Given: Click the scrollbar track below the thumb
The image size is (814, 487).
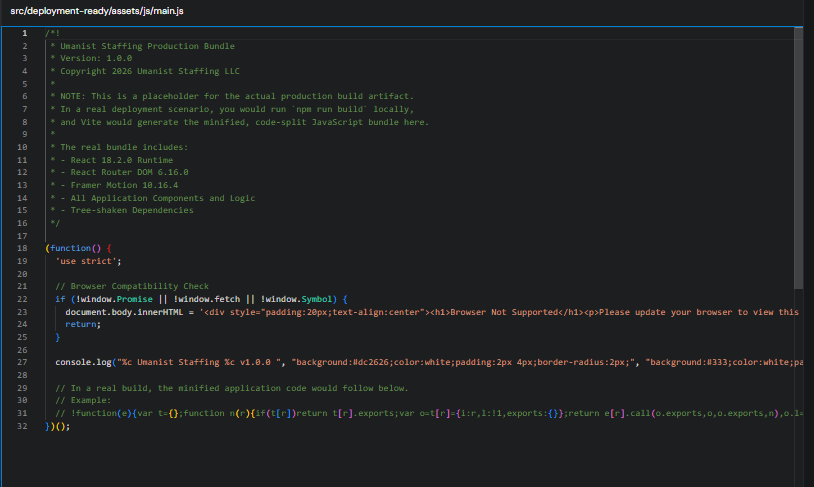Looking at the screenshot, I should [798, 380].
